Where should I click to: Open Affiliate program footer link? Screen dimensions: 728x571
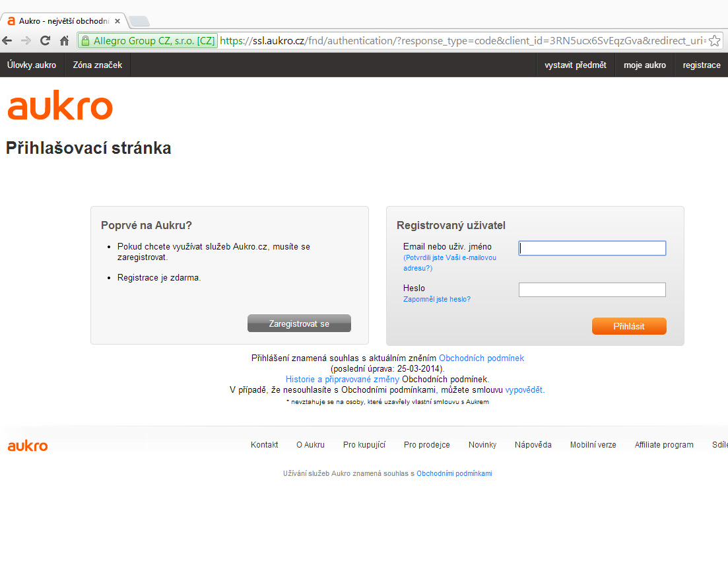[x=664, y=445]
